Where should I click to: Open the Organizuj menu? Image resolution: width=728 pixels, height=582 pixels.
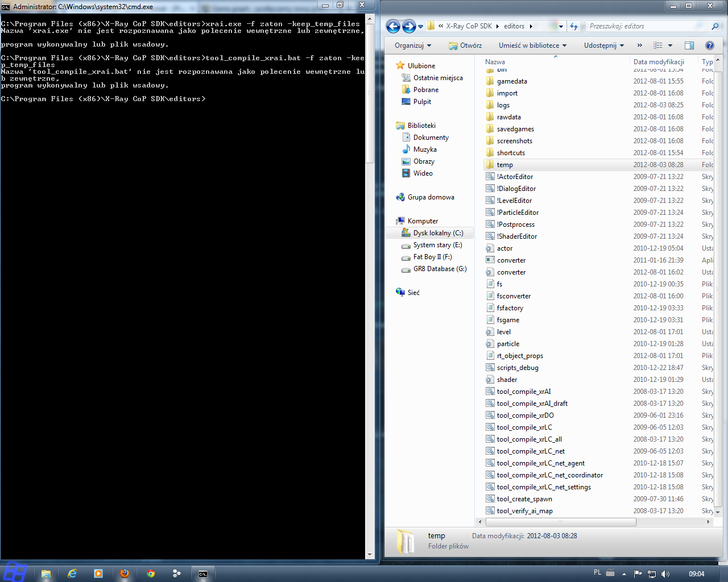point(413,45)
